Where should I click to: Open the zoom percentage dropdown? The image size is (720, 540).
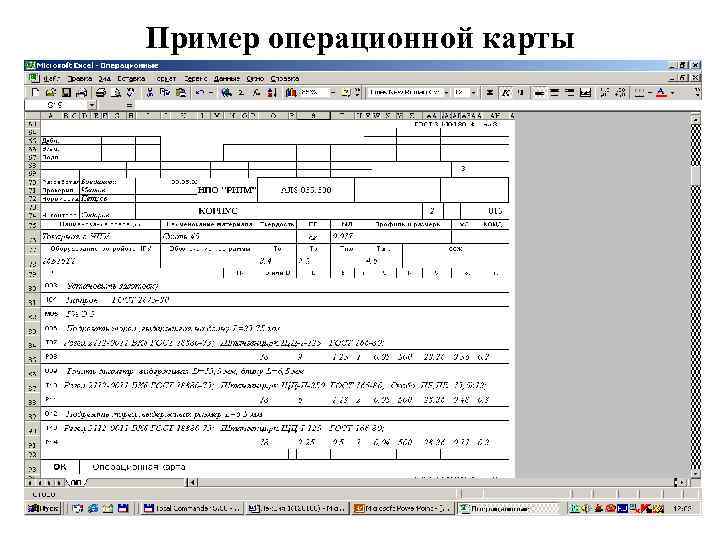tap(333, 93)
